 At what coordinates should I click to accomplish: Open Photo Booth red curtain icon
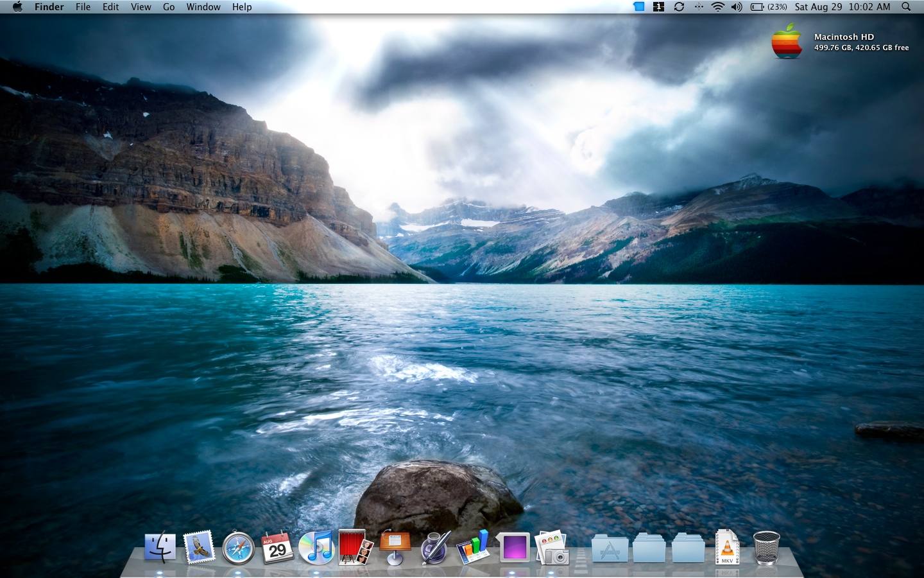pyautogui.click(x=356, y=547)
